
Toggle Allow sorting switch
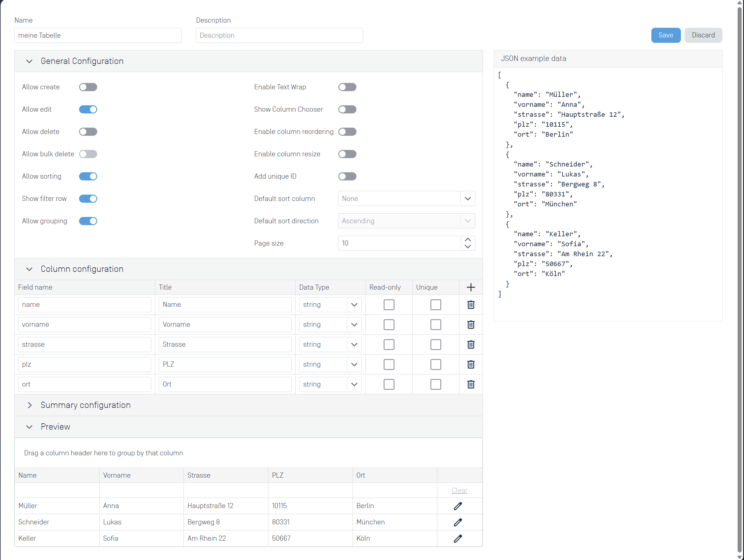pos(88,176)
